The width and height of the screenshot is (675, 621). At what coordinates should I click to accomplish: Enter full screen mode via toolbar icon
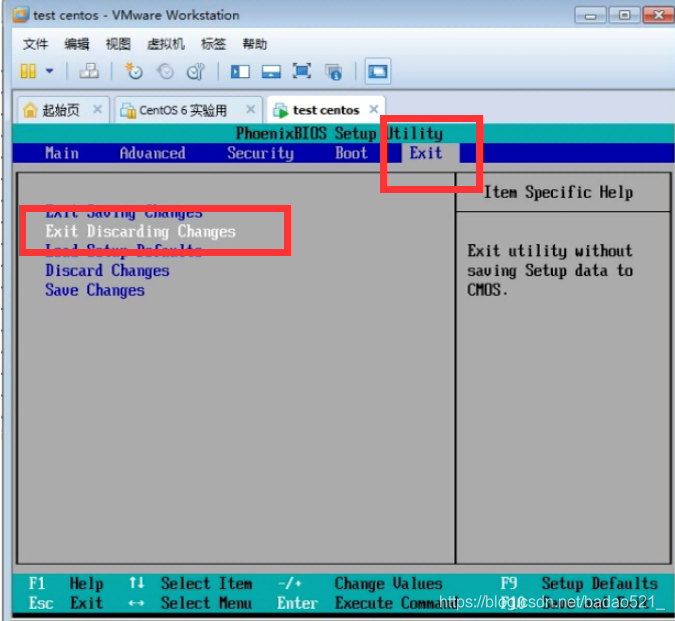tap(302, 71)
